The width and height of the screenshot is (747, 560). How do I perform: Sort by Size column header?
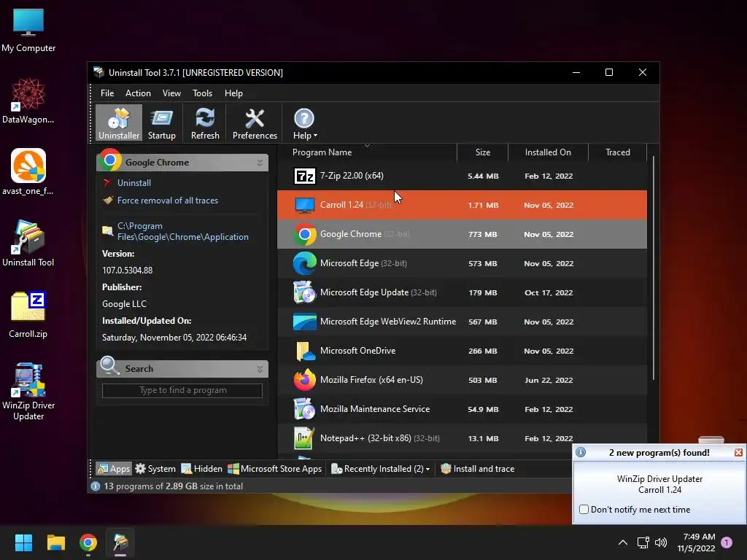483,152
